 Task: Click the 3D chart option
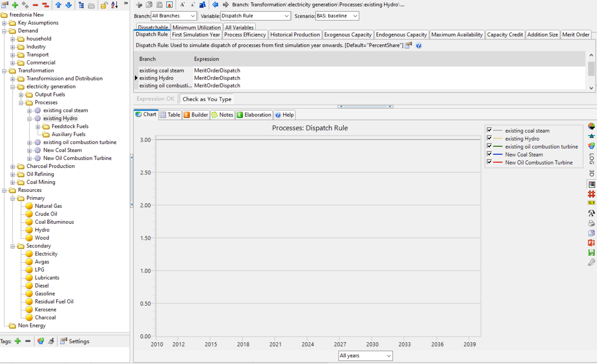[x=591, y=173]
